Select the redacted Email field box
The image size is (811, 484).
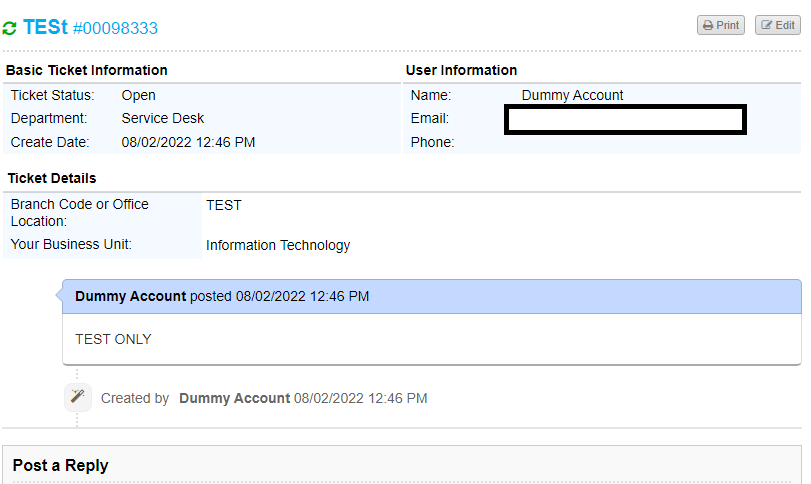tap(625, 119)
